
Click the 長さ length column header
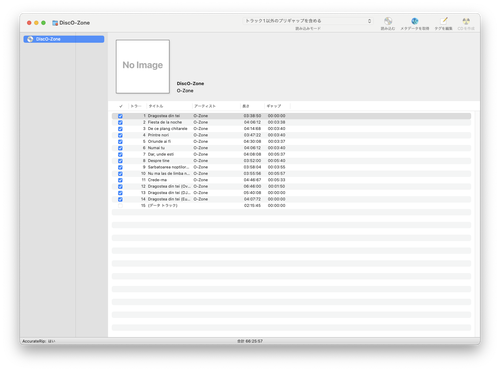click(252, 106)
